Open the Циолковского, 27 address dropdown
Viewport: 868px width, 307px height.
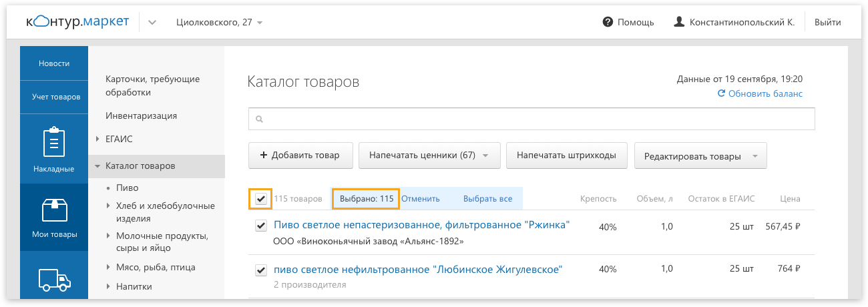tap(219, 22)
